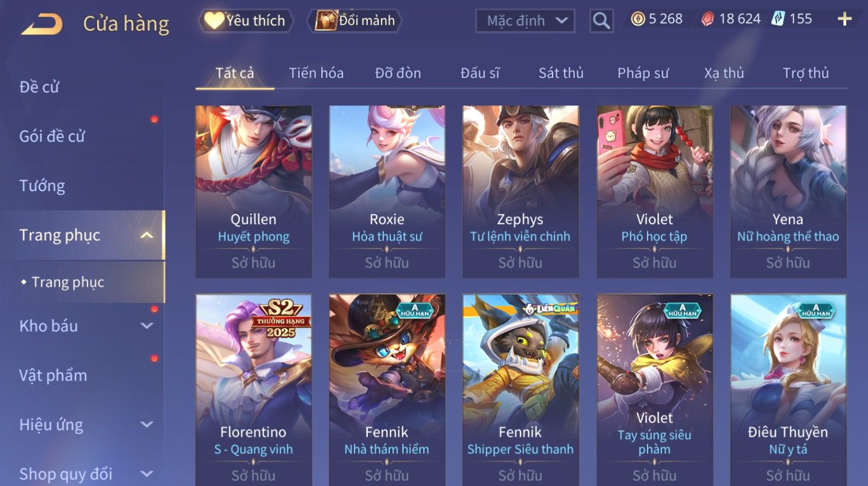
Task: Open Đổi mảnh chest icon button
Action: 355,21
